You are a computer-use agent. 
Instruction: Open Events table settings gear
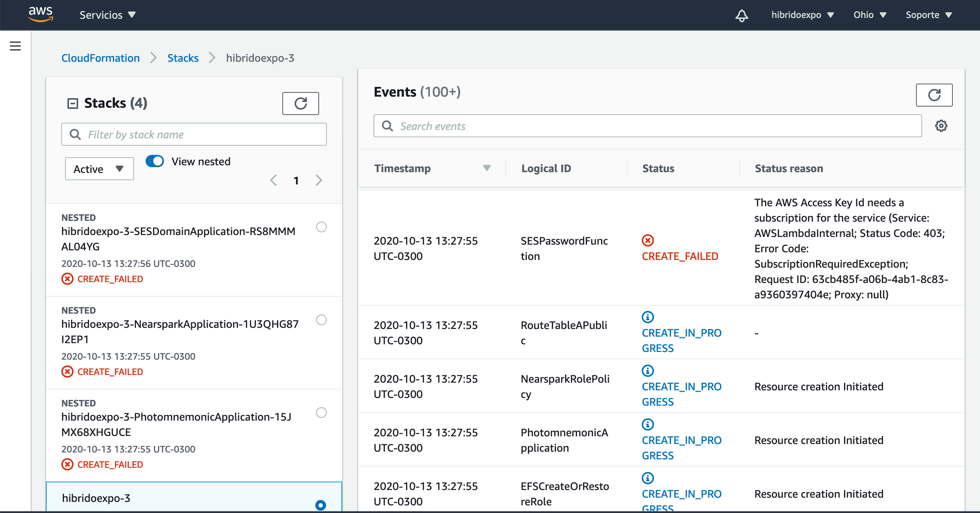click(x=941, y=126)
